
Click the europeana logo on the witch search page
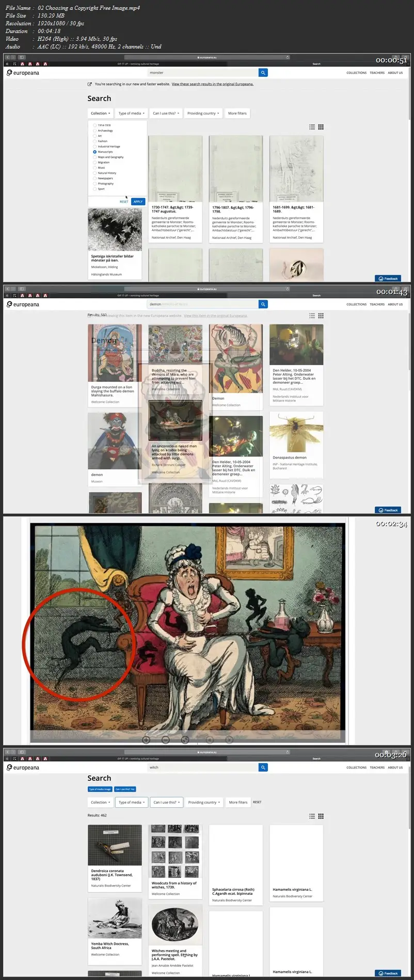pyautogui.click(x=23, y=767)
